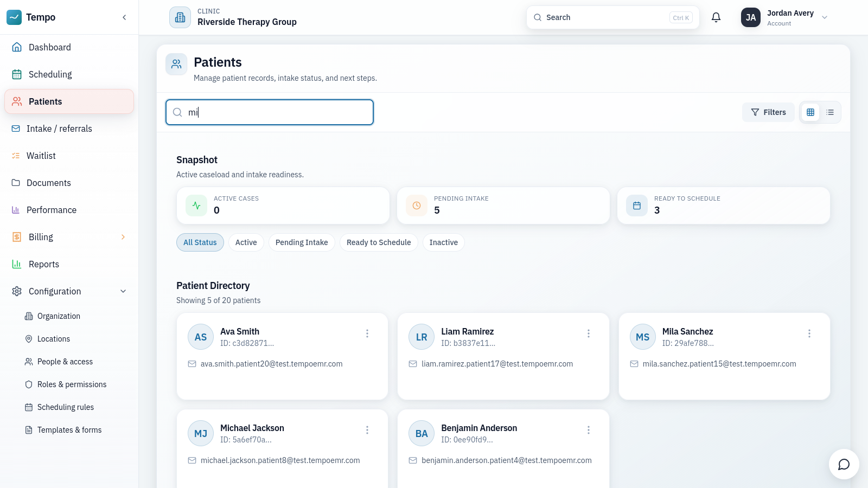The width and height of the screenshot is (868, 488).
Task: Open the Filters button
Action: (x=768, y=112)
